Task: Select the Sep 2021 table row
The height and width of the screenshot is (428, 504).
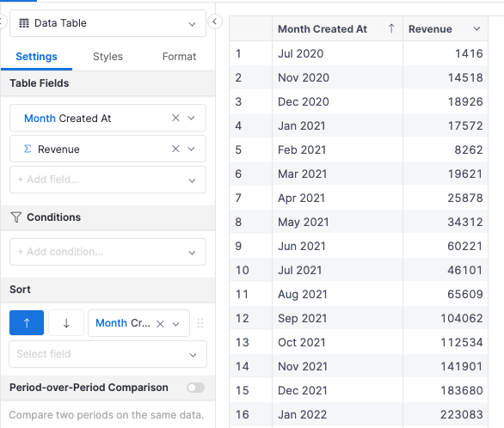Action: [x=359, y=318]
